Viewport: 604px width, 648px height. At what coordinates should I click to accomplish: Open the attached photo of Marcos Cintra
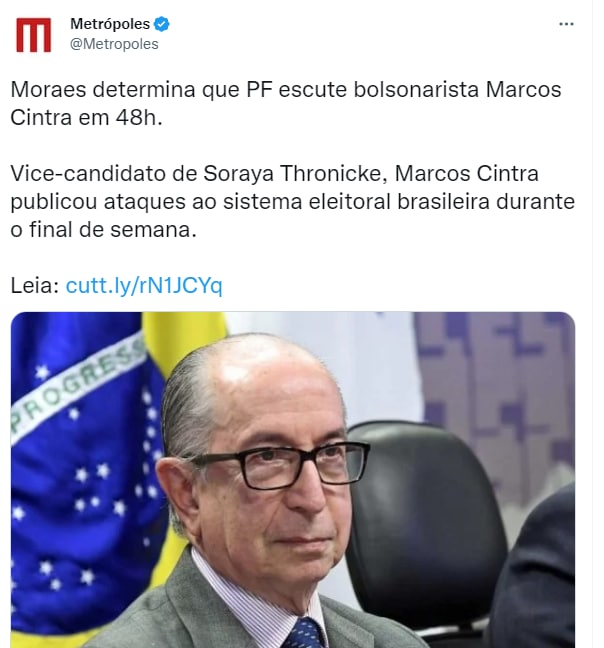(x=292, y=480)
